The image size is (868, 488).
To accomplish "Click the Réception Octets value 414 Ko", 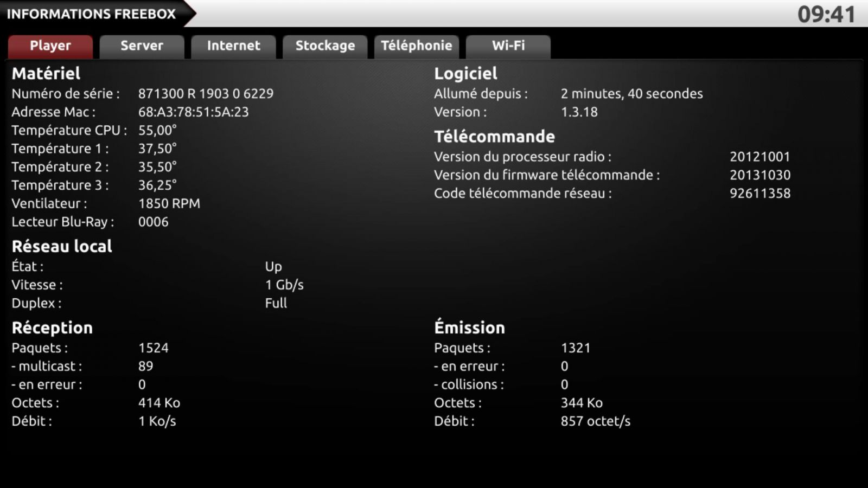I will click(x=159, y=403).
